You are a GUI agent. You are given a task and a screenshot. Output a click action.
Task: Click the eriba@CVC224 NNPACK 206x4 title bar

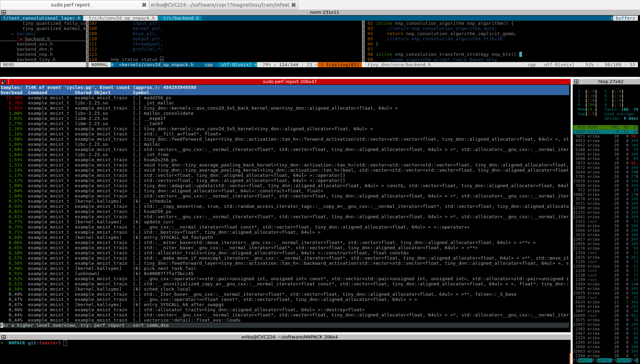pos(289,337)
